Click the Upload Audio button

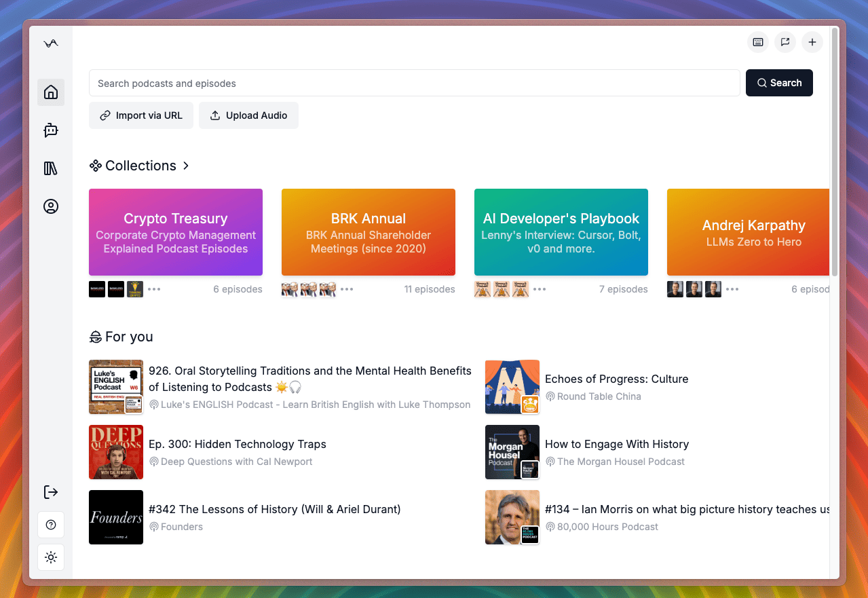[248, 115]
